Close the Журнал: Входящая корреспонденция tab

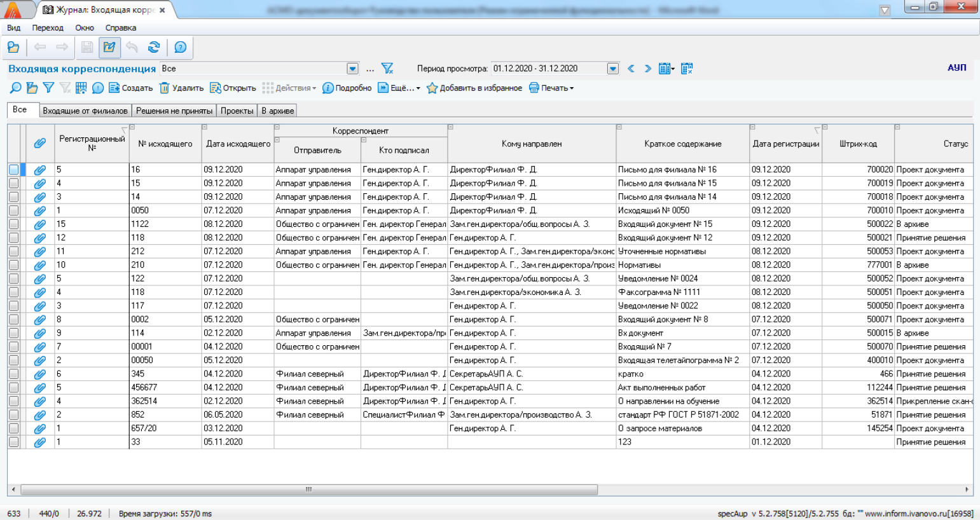(x=162, y=10)
